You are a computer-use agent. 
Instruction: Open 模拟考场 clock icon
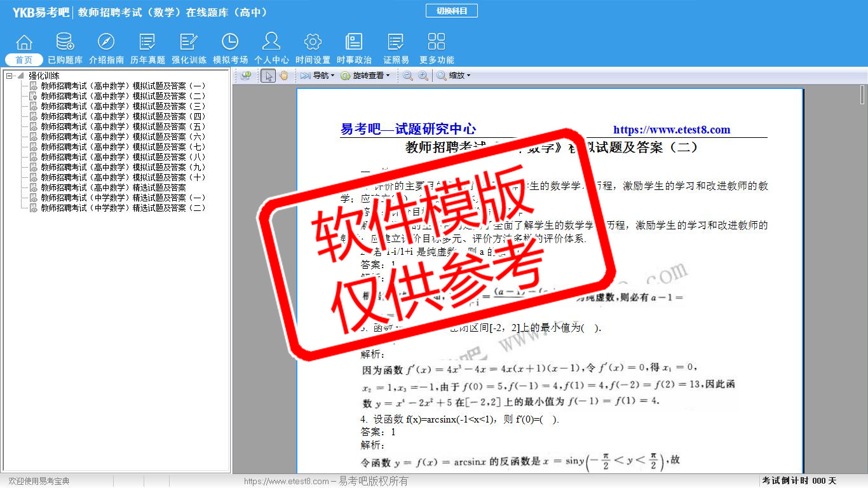(x=230, y=43)
